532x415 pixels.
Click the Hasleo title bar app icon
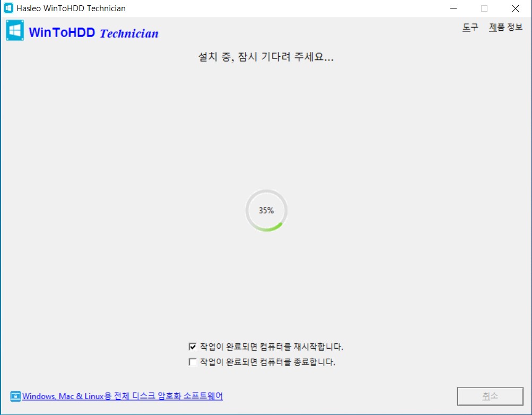pos(8,8)
